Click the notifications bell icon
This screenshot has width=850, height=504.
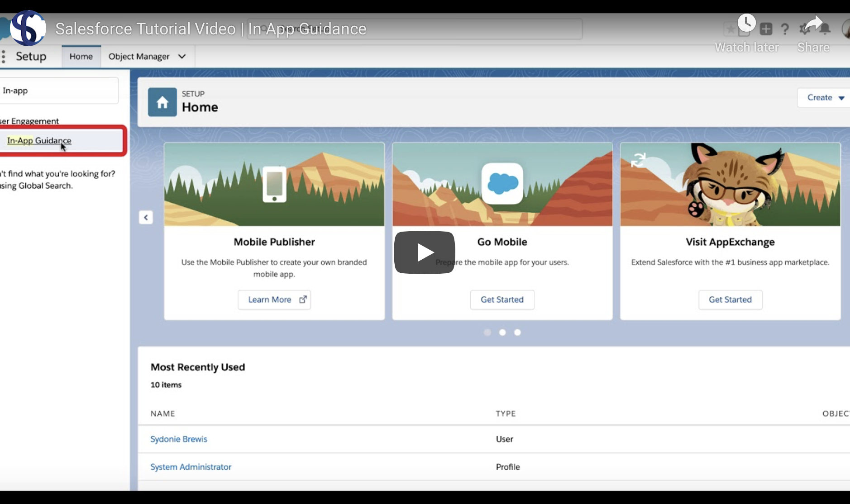[x=826, y=29]
